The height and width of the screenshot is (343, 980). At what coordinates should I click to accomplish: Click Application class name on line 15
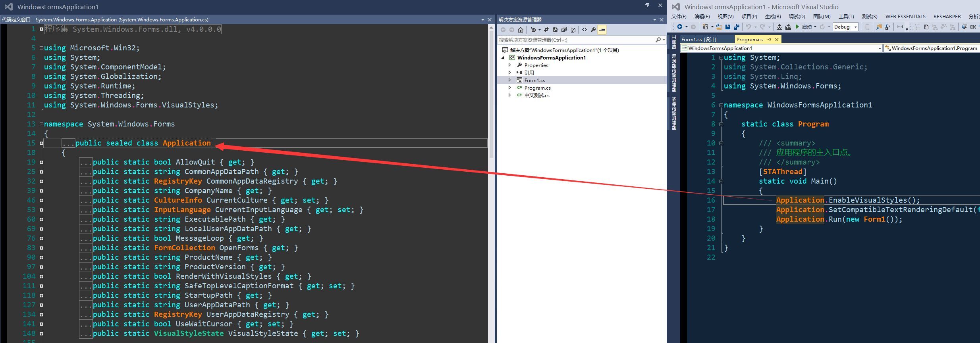[x=187, y=143]
